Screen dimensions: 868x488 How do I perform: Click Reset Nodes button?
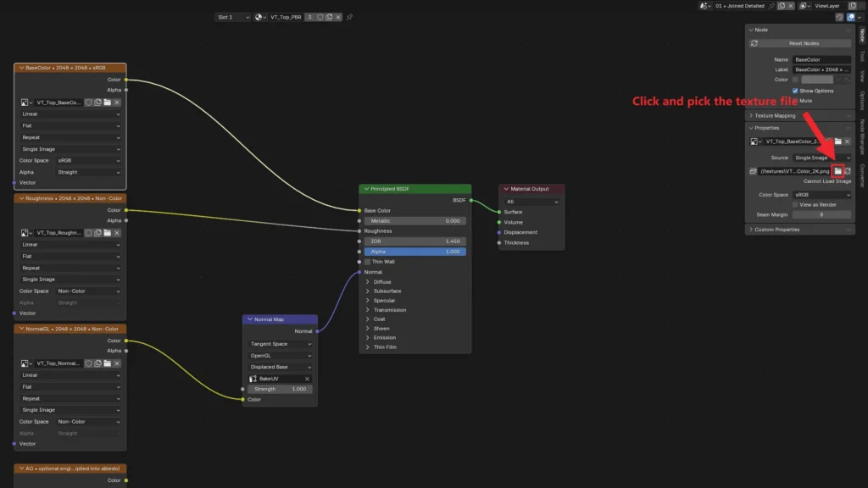click(x=800, y=43)
